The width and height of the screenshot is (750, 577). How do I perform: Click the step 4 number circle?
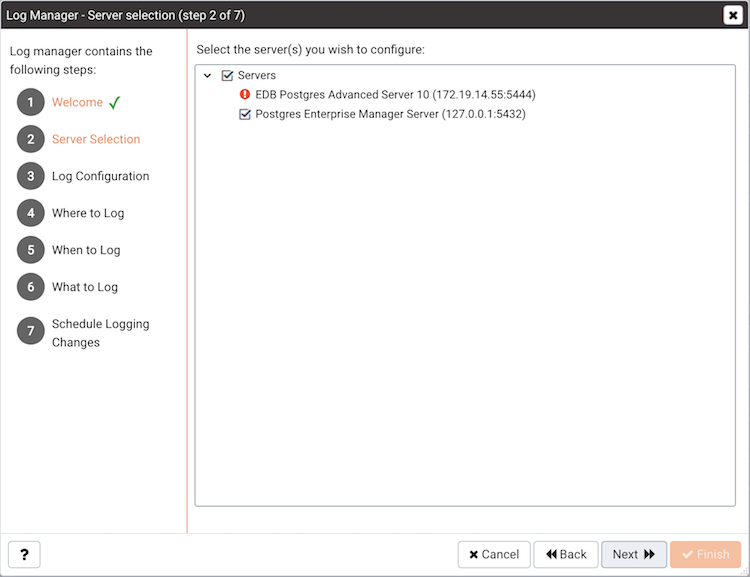[31, 212]
